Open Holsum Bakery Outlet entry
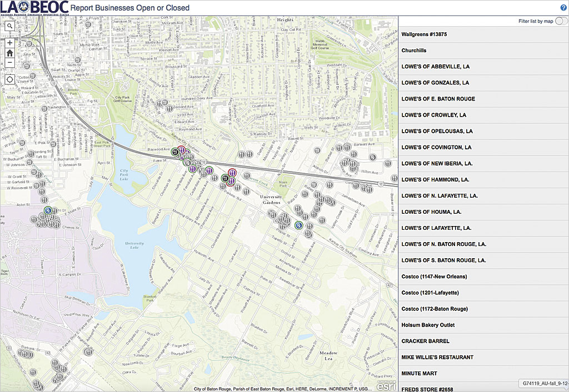569x392 pixels. (483, 325)
